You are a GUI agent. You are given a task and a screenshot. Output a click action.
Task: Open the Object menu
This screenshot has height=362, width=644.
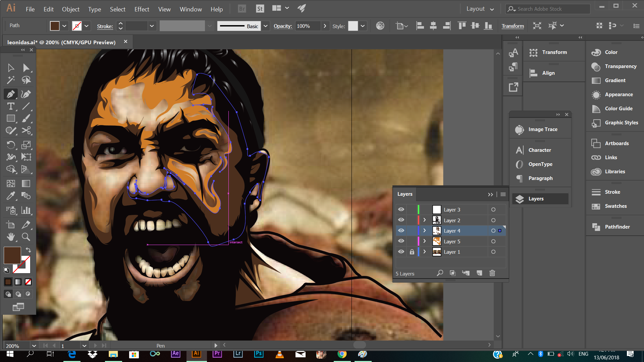70,9
